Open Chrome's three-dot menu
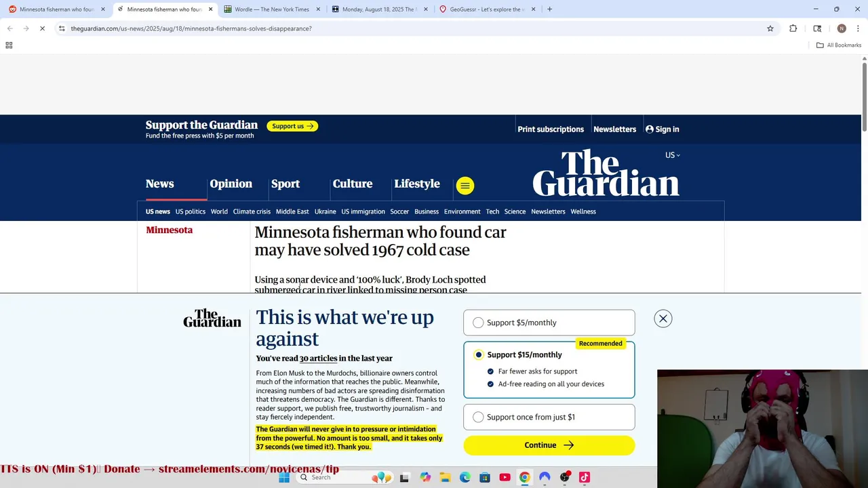The width and height of the screenshot is (868, 488). [859, 28]
